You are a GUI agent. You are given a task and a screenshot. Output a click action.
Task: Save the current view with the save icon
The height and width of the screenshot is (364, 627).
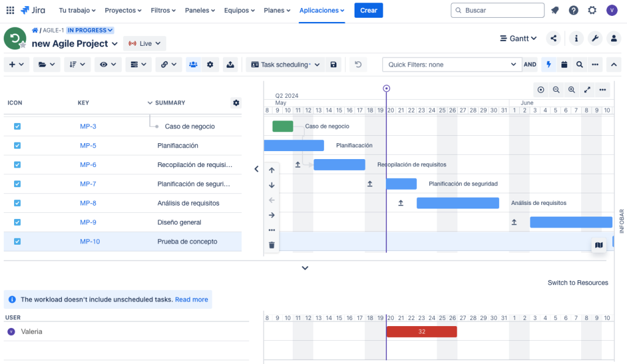pyautogui.click(x=333, y=64)
